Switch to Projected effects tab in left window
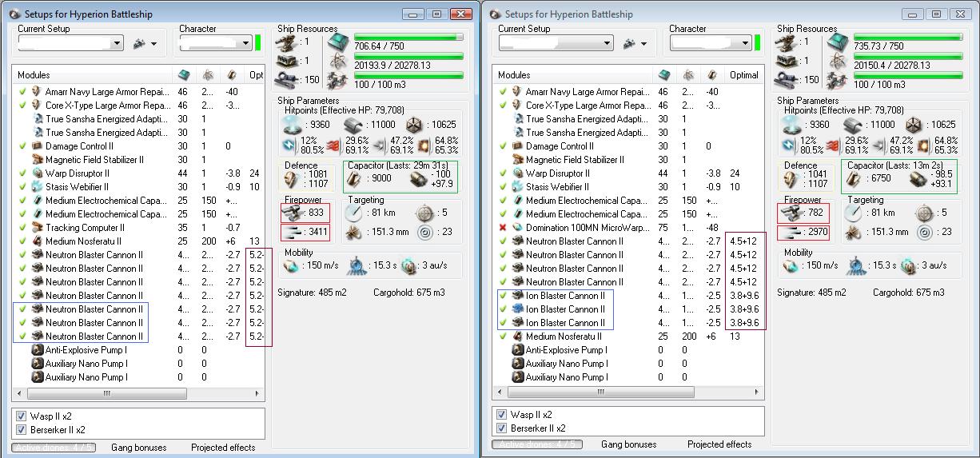 pos(223,448)
